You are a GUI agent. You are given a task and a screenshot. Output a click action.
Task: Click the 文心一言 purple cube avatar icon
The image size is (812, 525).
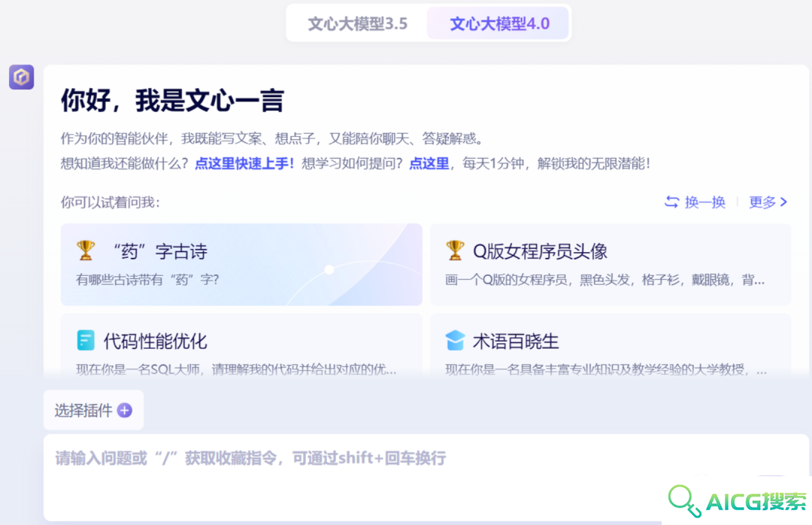tap(21, 77)
